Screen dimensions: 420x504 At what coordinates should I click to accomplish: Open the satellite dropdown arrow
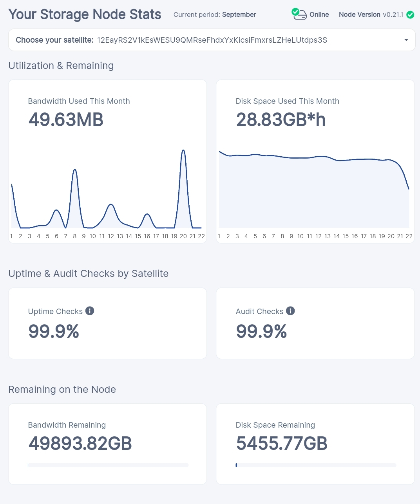406,40
